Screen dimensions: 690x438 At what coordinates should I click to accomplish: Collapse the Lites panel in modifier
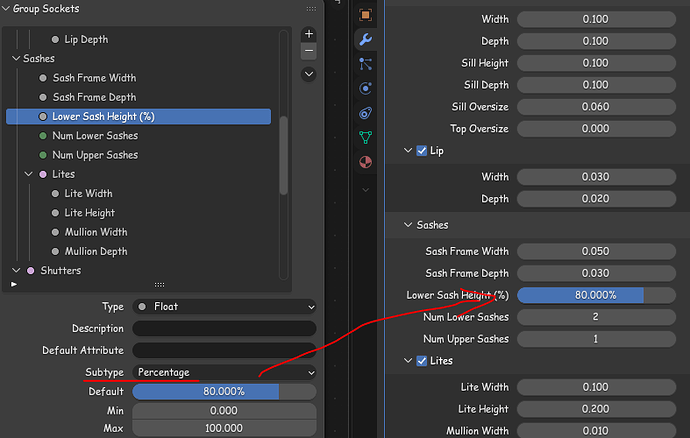408,361
